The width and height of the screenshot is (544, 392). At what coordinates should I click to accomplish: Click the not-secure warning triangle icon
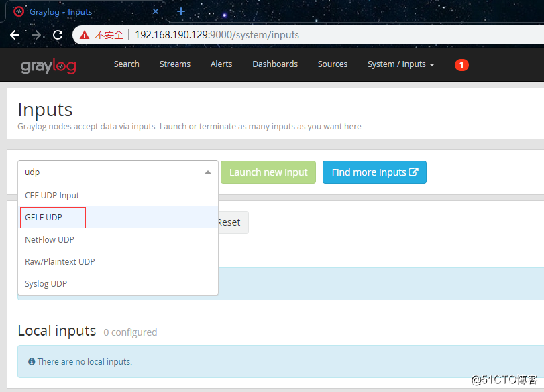(85, 35)
